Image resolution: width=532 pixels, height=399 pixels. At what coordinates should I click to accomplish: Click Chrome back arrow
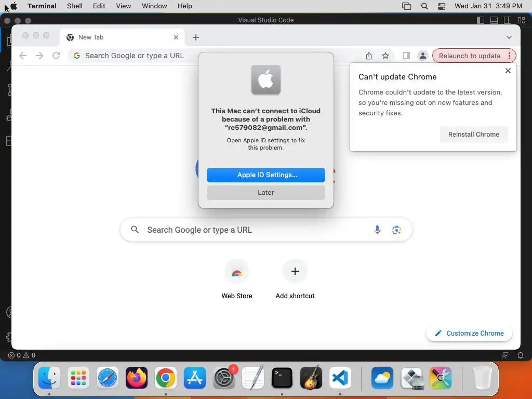click(x=23, y=56)
